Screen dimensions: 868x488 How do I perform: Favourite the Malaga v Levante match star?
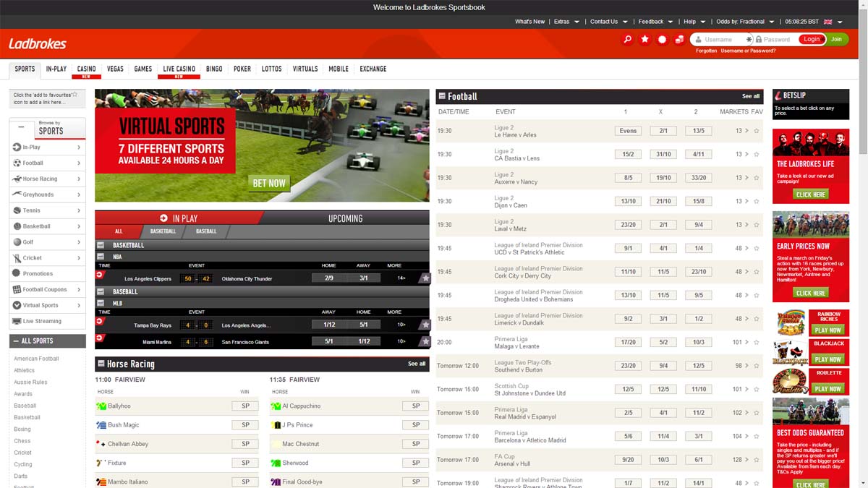tap(757, 343)
